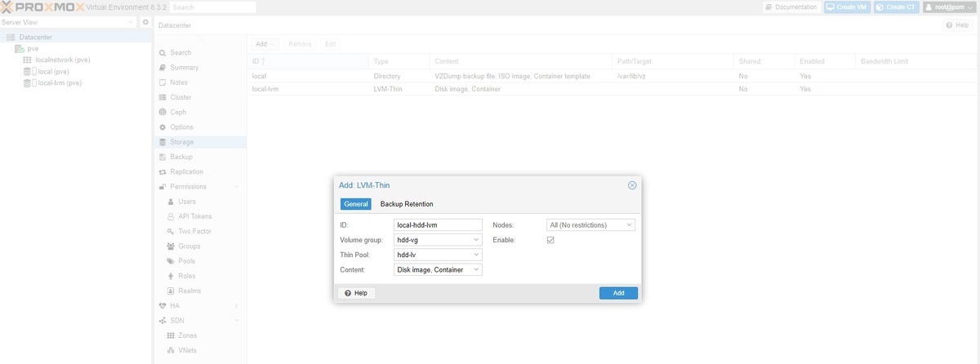Open the Options item in the side menu
980x364 pixels.
coord(181,127)
